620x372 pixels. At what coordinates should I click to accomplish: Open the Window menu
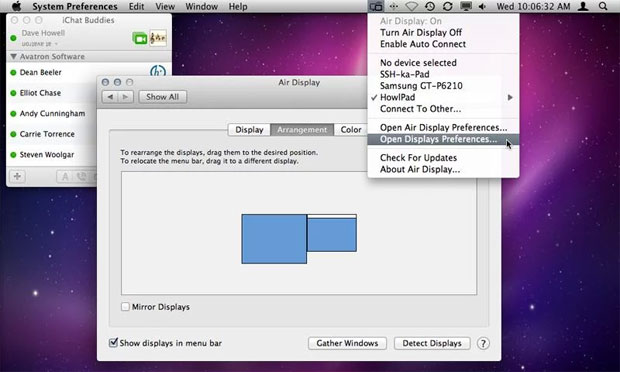click(x=202, y=6)
